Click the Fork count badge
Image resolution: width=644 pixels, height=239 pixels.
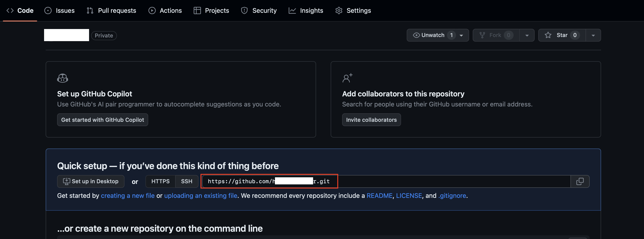[x=509, y=35]
